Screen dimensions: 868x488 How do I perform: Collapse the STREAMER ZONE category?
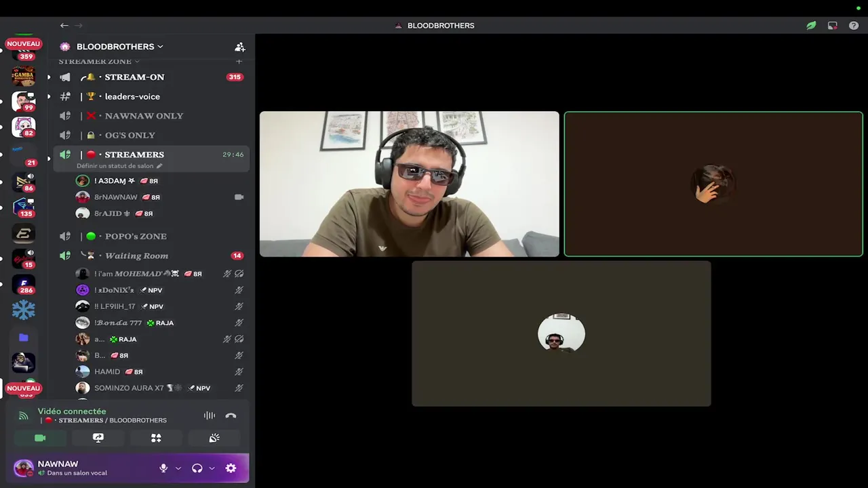(x=99, y=61)
